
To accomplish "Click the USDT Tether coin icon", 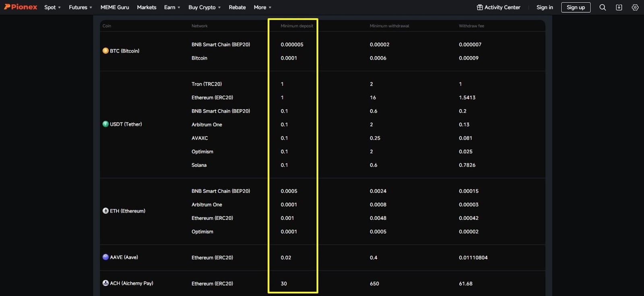I will click(x=105, y=124).
